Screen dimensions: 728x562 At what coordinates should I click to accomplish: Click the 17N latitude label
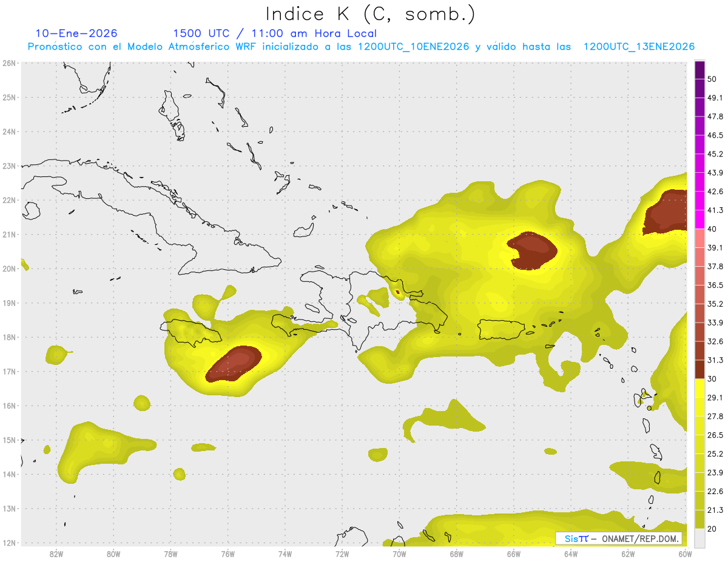click(x=10, y=372)
